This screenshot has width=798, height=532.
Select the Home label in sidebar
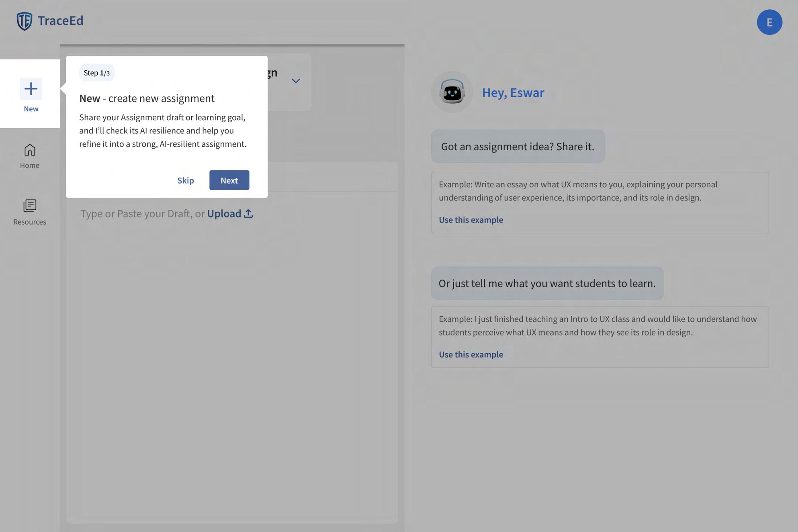point(30,166)
